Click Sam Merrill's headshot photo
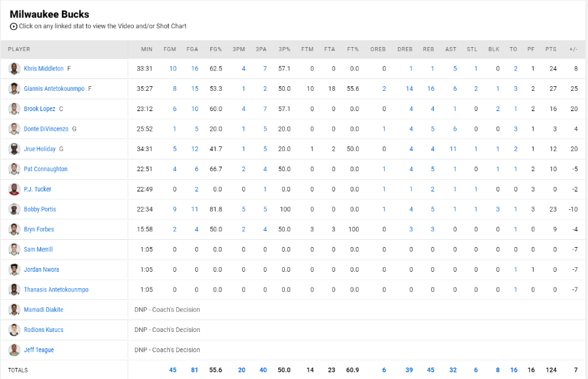 [14, 250]
